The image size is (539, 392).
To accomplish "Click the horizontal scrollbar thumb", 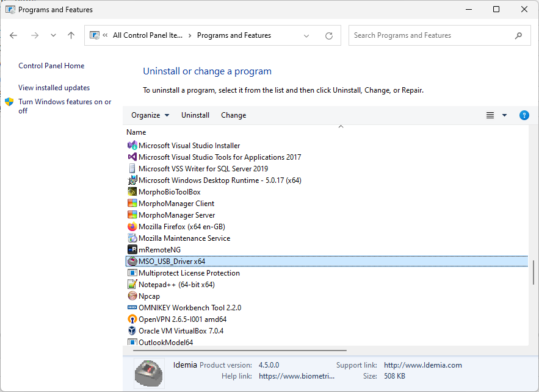I will click(x=240, y=351).
